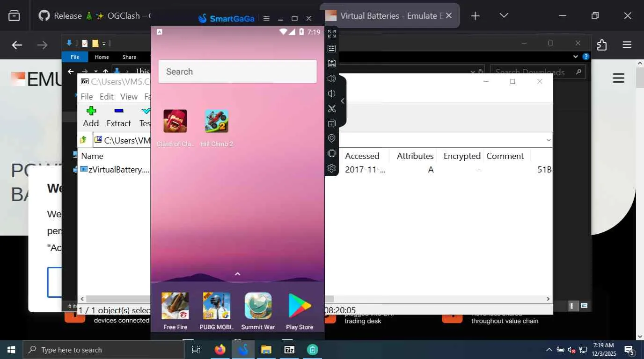Open the Home tab in File Explorer

(102, 57)
